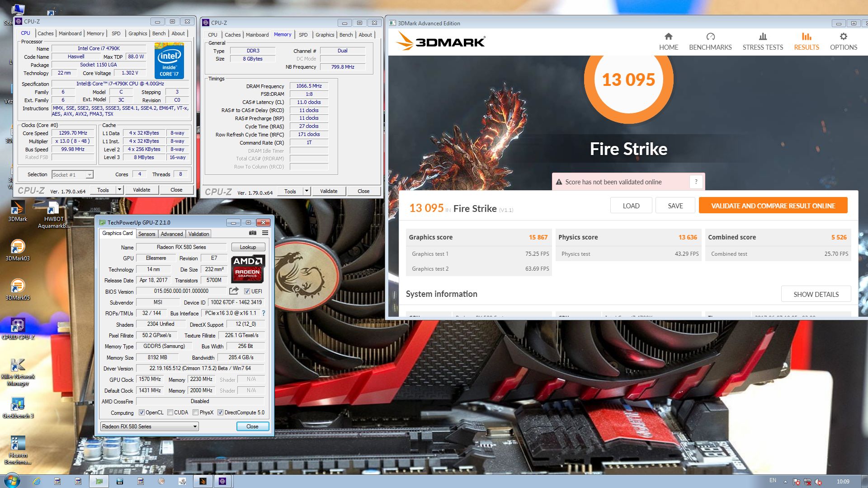Open Bench tab in left CPU-Z
The image size is (868, 488).
(x=159, y=33)
